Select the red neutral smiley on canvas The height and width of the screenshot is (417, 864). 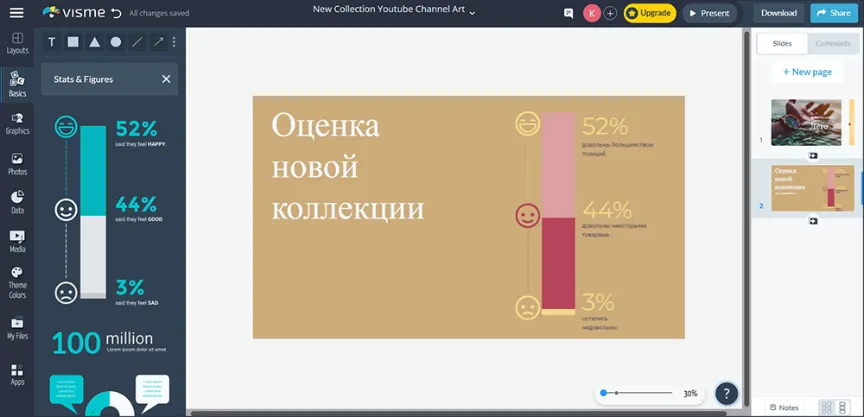[528, 215]
